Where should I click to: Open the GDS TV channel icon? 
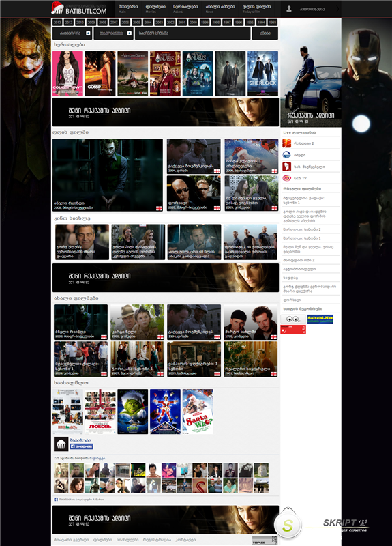tap(286, 178)
